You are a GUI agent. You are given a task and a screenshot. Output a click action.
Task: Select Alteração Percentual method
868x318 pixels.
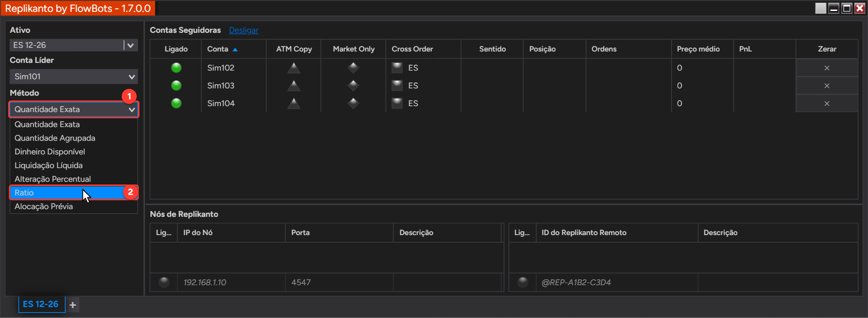tap(74, 179)
